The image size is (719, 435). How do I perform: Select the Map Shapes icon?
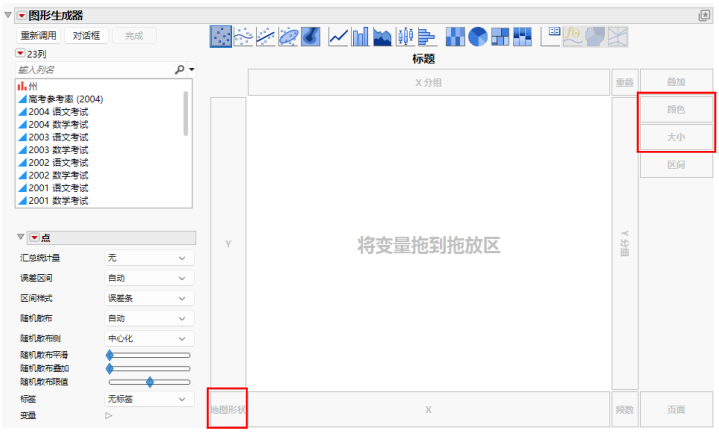(x=595, y=36)
